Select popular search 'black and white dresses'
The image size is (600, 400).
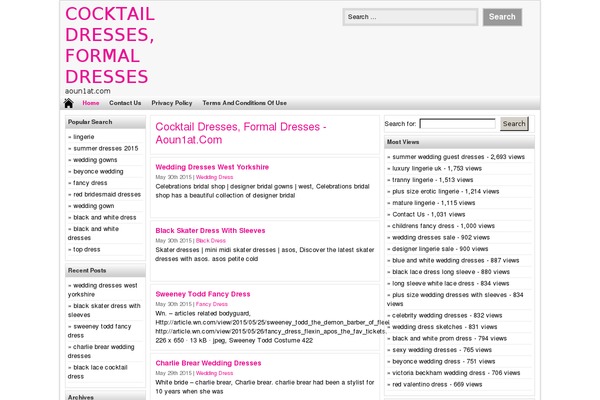point(93,233)
